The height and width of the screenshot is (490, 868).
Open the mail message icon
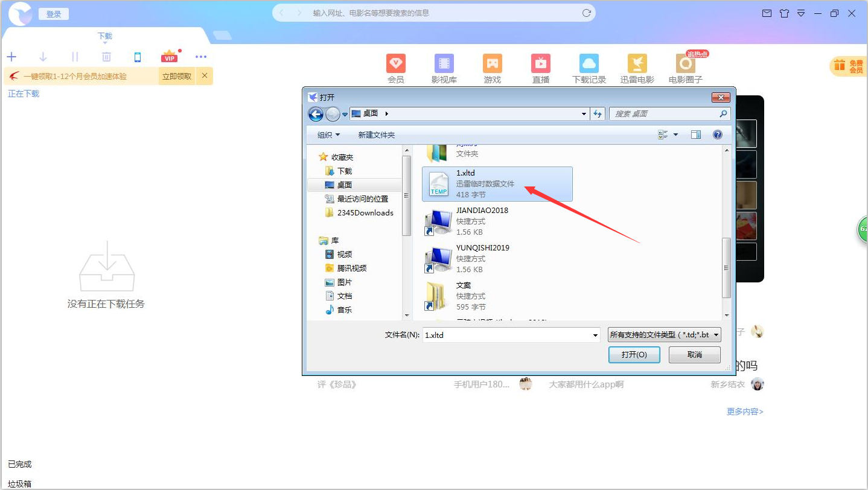(x=767, y=13)
